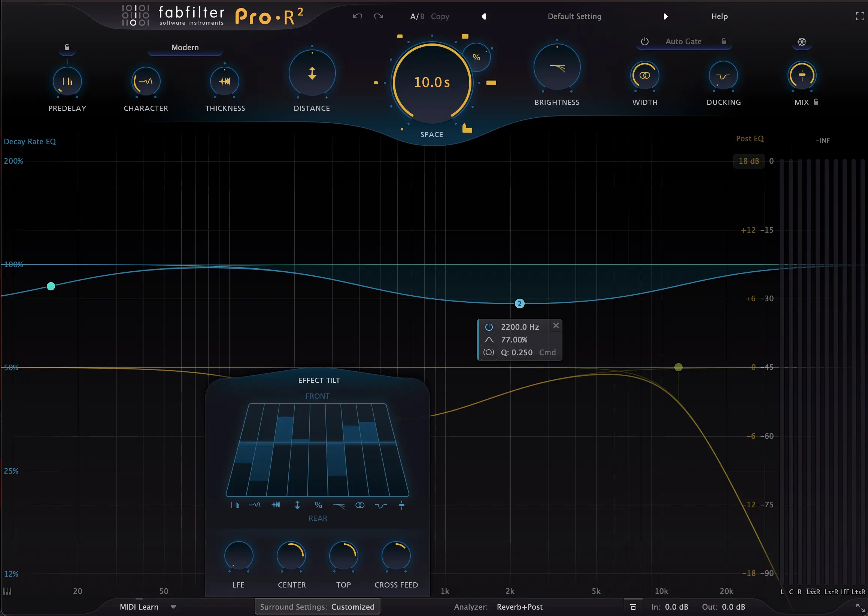
Task: Toggle the predelay lock icon
Action: [x=67, y=48]
